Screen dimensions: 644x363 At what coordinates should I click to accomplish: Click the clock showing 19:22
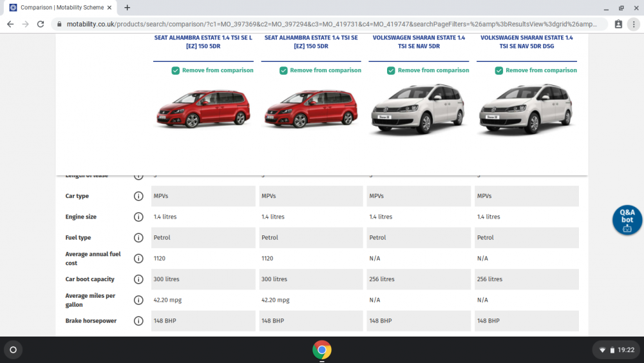point(626,350)
